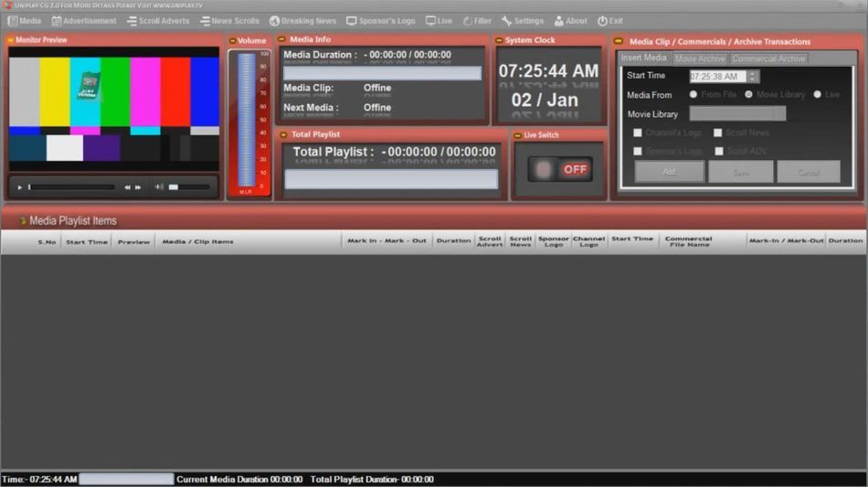The width and height of the screenshot is (868, 487).
Task: Select the From File radio button
Action: 693,95
